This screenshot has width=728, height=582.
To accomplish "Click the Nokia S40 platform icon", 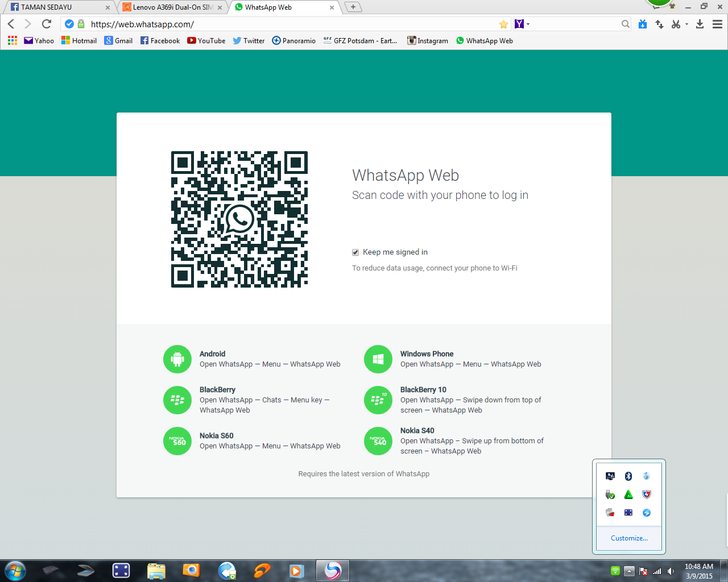I will coord(378,441).
